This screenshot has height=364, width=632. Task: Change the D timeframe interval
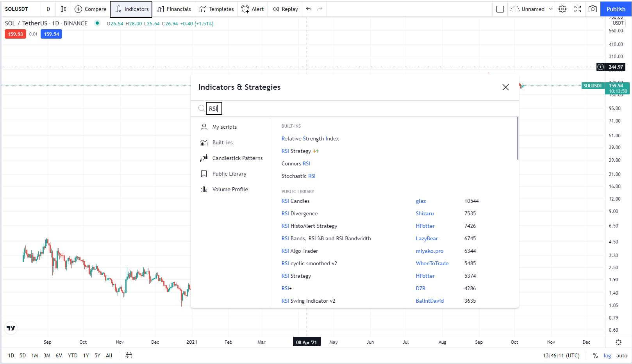click(x=48, y=9)
